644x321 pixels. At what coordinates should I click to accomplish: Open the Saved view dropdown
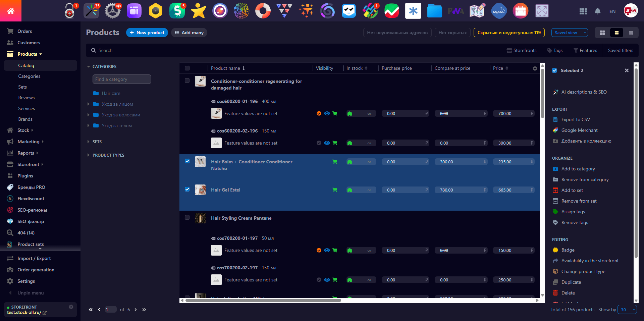click(x=569, y=33)
